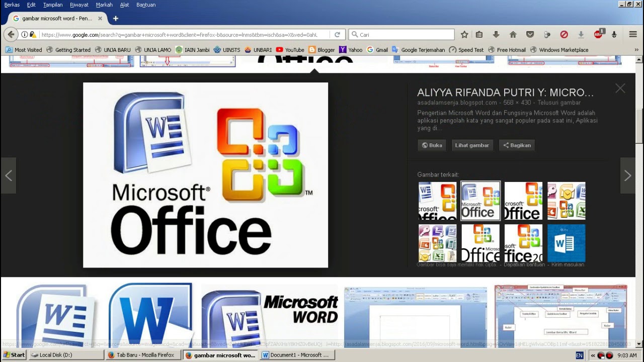Screen dimensions: 644x362
Task: Click the small person figure toolbar icon
Action: pos(614,35)
